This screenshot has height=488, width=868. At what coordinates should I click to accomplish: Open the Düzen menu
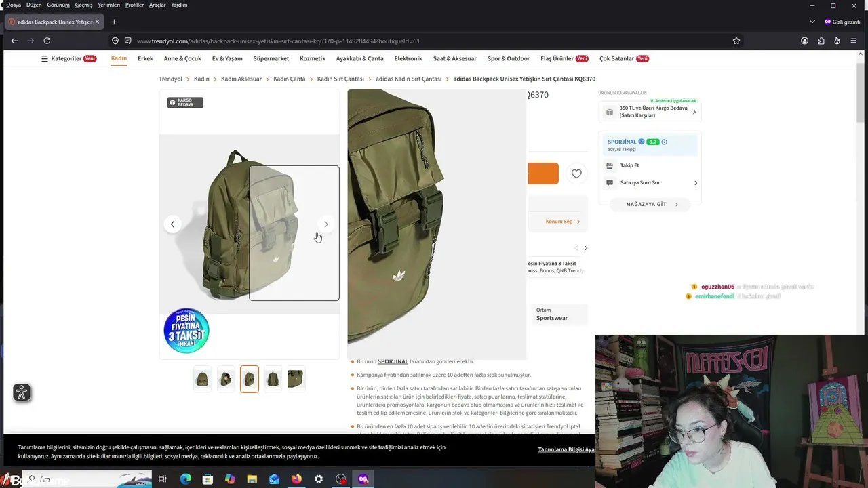[x=34, y=5]
